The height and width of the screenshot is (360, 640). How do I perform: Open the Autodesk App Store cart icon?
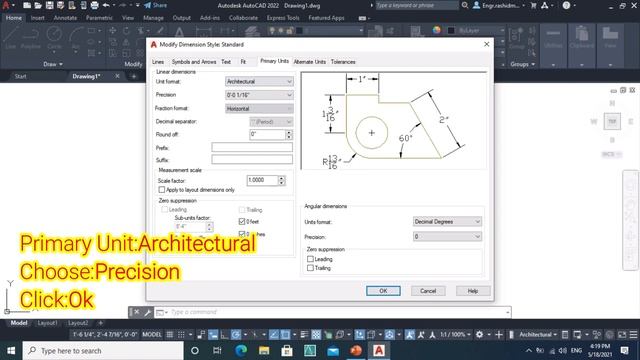pos(533,5)
